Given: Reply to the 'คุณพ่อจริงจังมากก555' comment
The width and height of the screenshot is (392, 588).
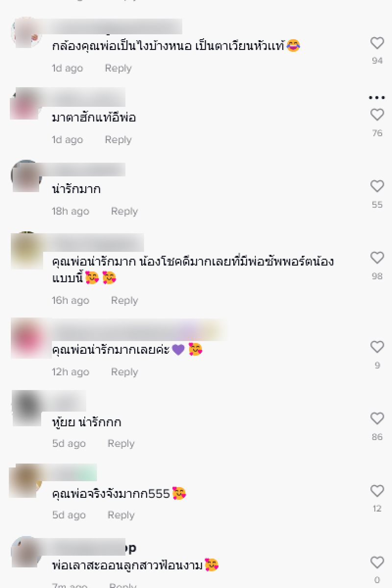Looking at the screenshot, I should pyautogui.click(x=121, y=515).
